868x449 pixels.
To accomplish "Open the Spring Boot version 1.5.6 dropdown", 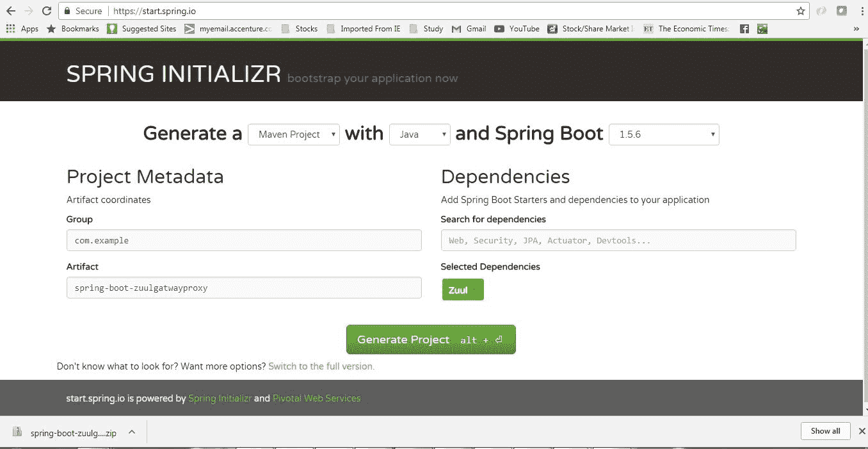I will pyautogui.click(x=664, y=135).
